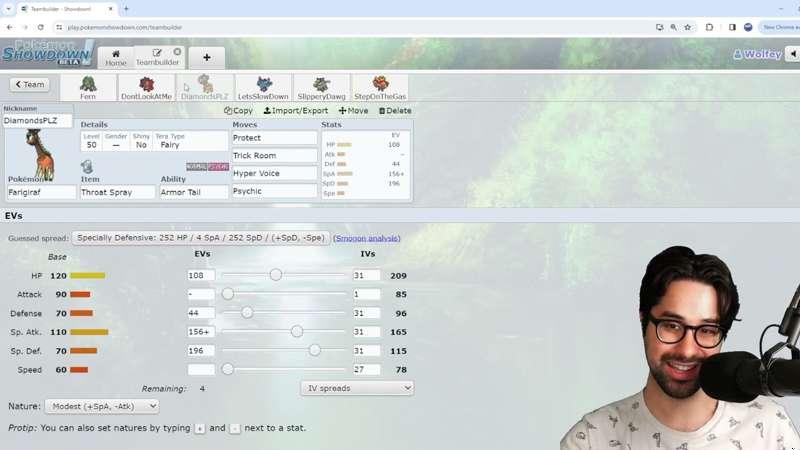Open the Stats summary panel
The image size is (800, 450).
(366, 164)
